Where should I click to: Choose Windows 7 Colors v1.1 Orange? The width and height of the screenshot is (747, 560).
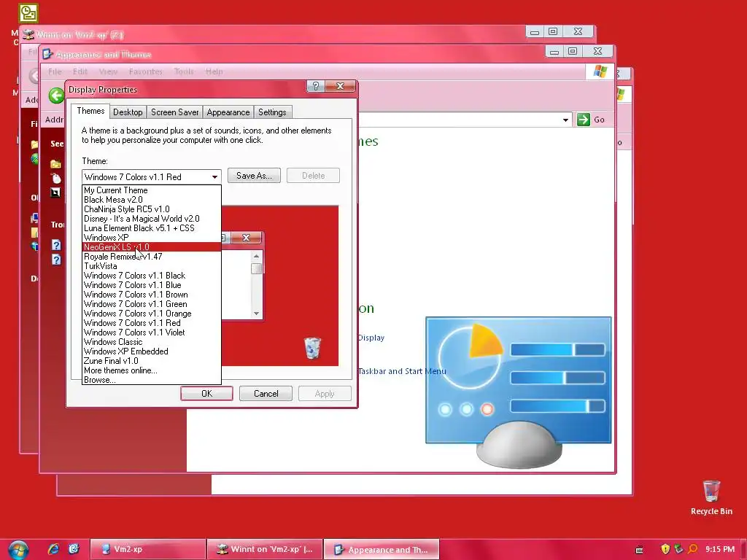tap(152, 314)
